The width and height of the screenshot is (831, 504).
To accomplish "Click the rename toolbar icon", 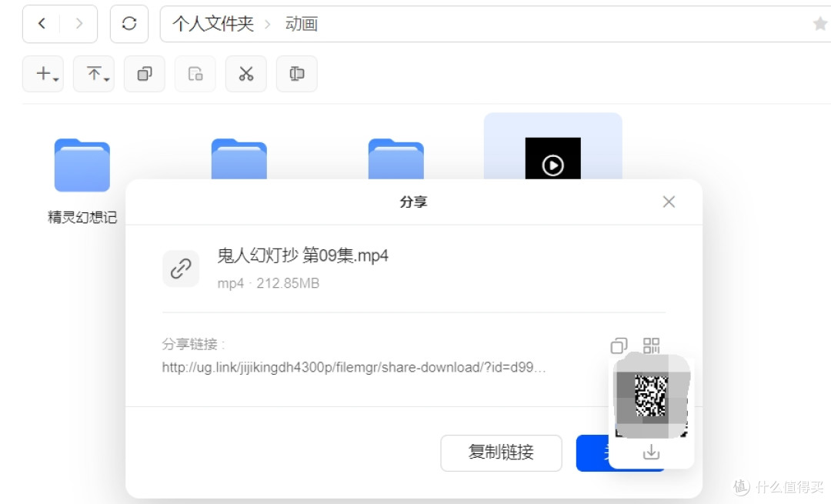I will click(297, 74).
